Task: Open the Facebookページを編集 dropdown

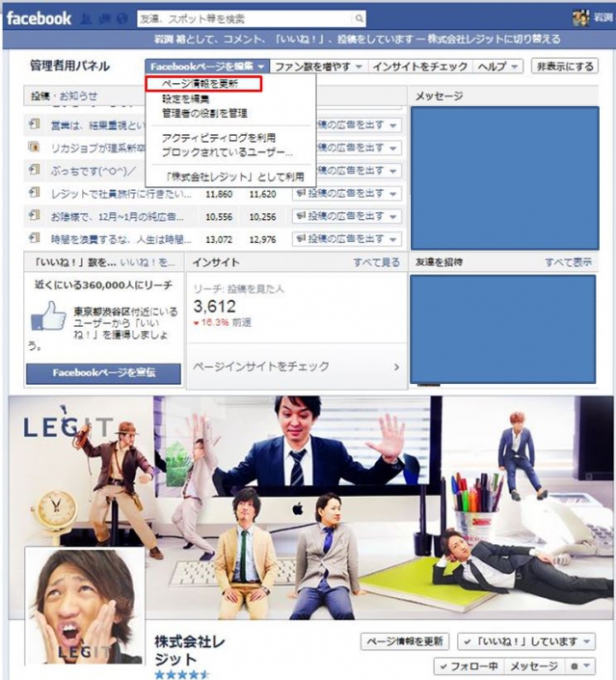Action: tap(207, 67)
